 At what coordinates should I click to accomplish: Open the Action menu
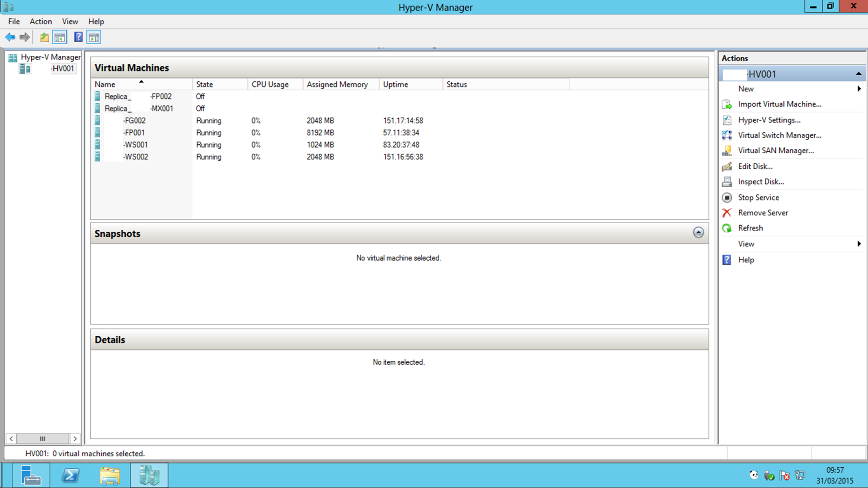pyautogui.click(x=41, y=22)
